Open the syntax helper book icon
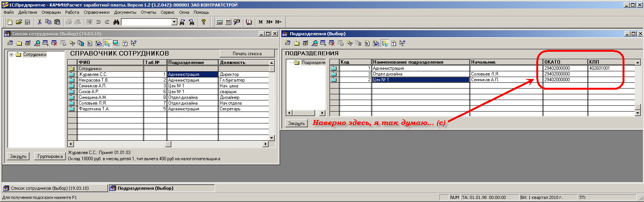The image size is (644, 202). pyautogui.click(x=249, y=22)
